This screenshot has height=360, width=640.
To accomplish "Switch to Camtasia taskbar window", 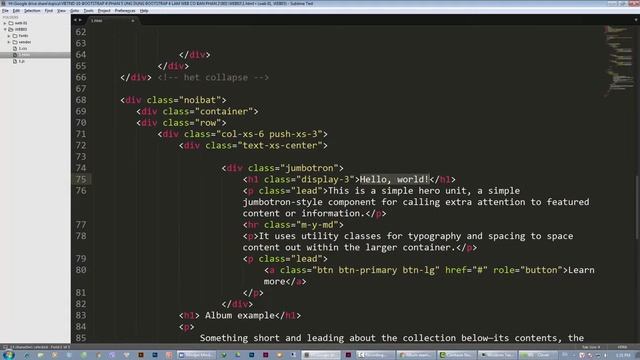I will tap(457, 355).
